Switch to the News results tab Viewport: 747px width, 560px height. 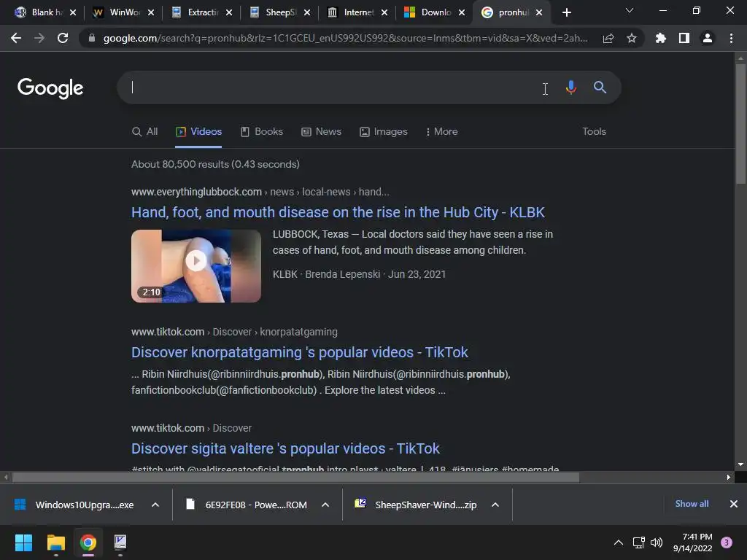coord(322,132)
